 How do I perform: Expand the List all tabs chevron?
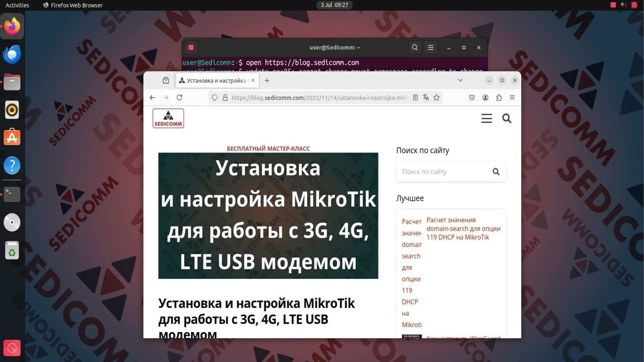click(x=461, y=80)
